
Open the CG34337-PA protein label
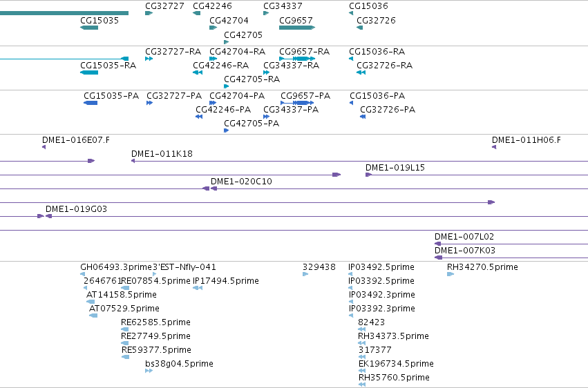(x=291, y=109)
